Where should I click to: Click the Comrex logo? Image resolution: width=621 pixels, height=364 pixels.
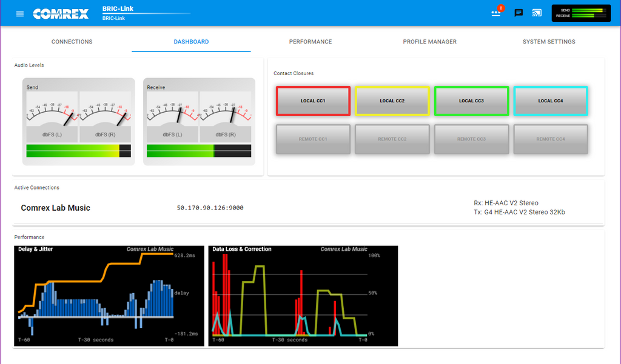coord(61,14)
